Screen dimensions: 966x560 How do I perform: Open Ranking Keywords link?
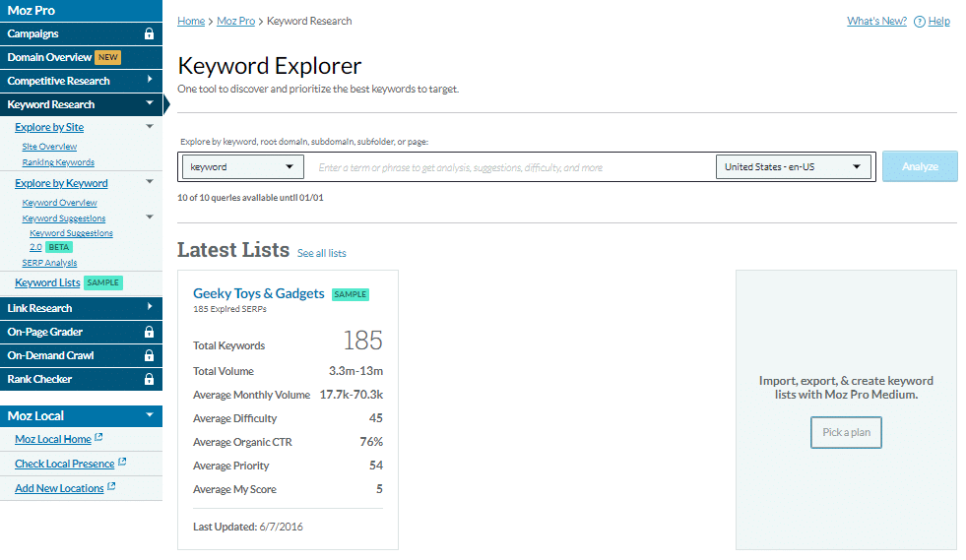point(58,162)
